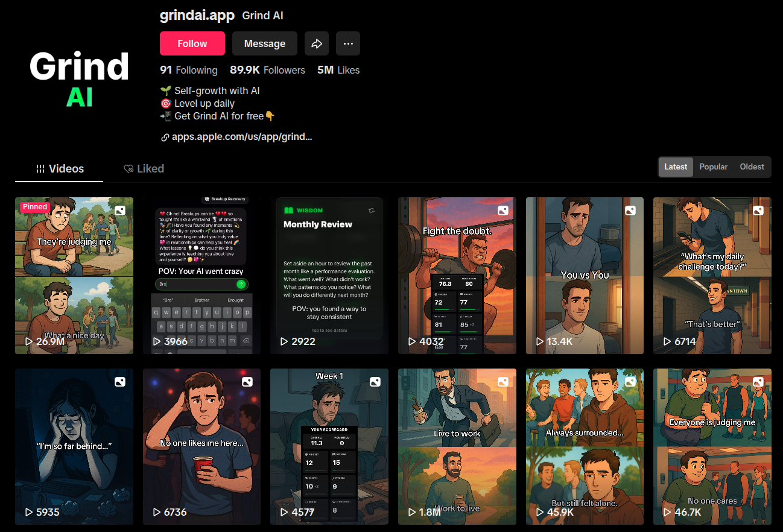
Task: Click the heart icon on the Liked tab
Action: [128, 168]
